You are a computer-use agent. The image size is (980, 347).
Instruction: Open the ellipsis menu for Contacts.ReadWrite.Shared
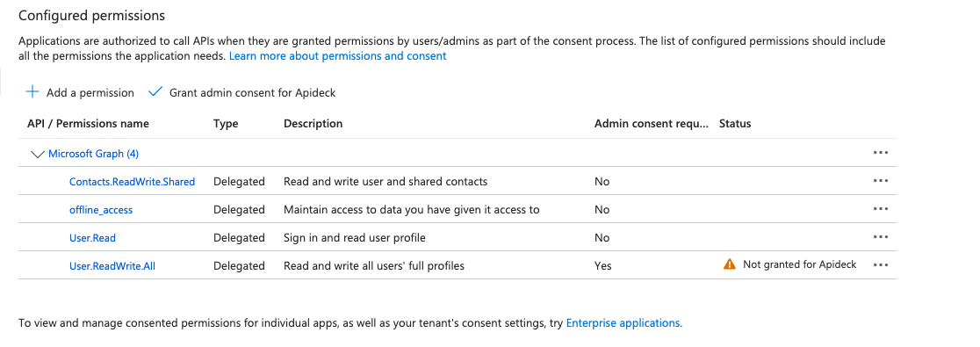881,181
